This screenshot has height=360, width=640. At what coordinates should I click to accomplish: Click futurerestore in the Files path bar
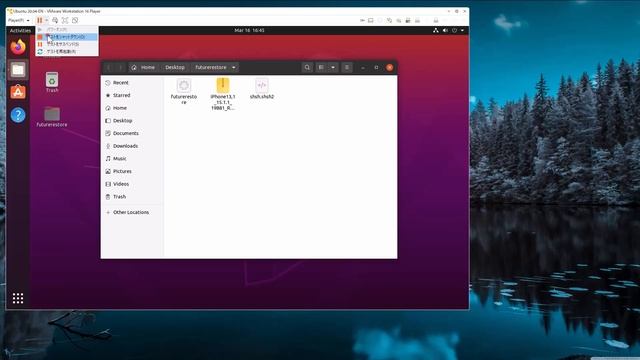(x=211, y=67)
